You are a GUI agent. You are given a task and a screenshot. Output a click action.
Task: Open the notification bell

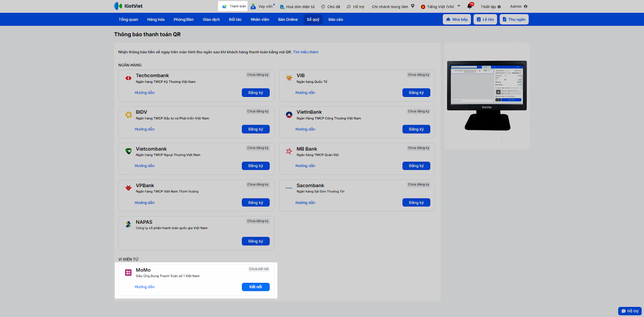pyautogui.click(x=470, y=6)
